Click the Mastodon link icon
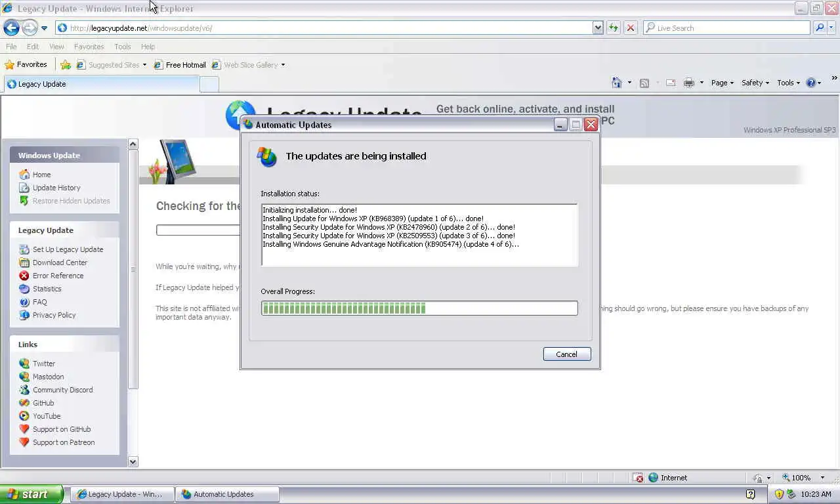The height and width of the screenshot is (504, 840). click(24, 377)
